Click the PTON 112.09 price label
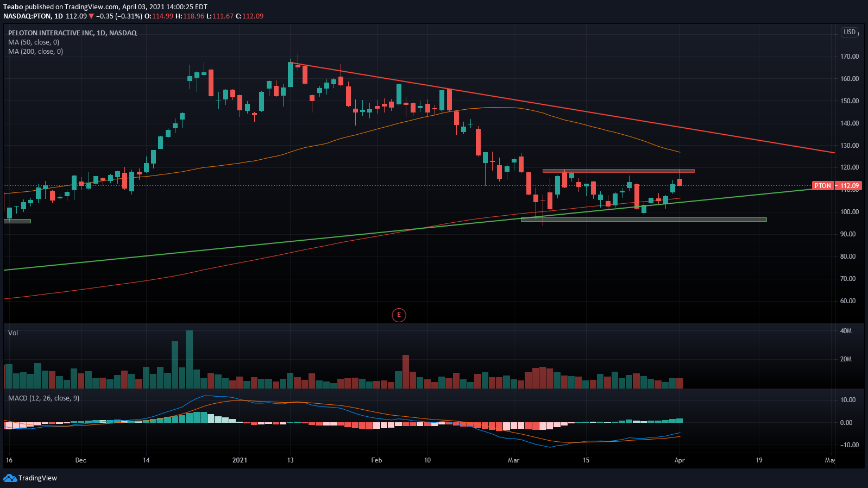868x488 pixels. point(836,186)
